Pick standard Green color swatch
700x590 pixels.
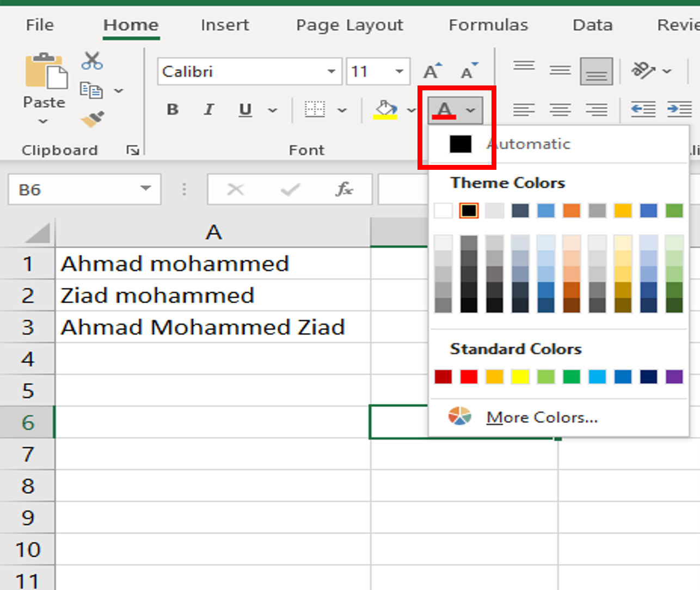(571, 377)
